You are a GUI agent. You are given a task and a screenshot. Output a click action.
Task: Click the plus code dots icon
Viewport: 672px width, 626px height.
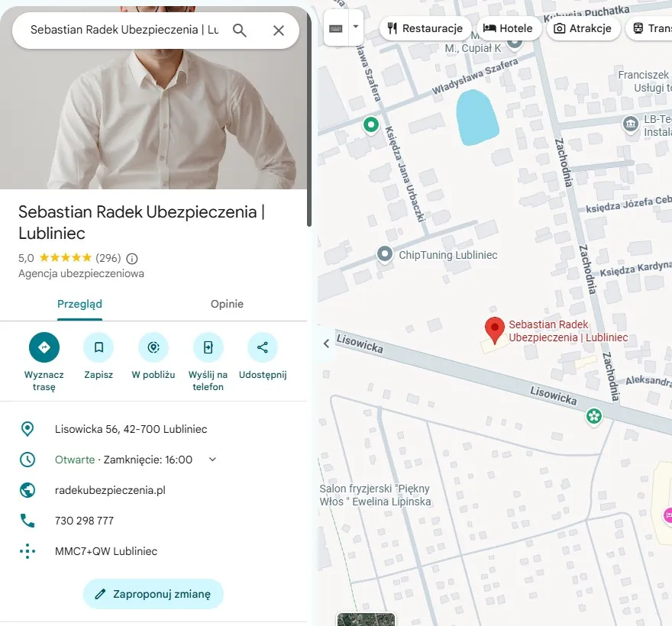point(27,551)
